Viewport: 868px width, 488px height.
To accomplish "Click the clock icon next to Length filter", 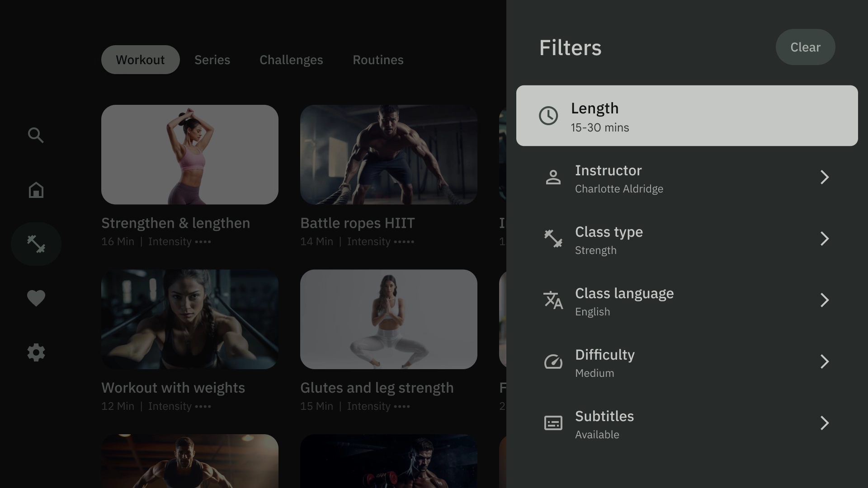I will click(x=548, y=116).
